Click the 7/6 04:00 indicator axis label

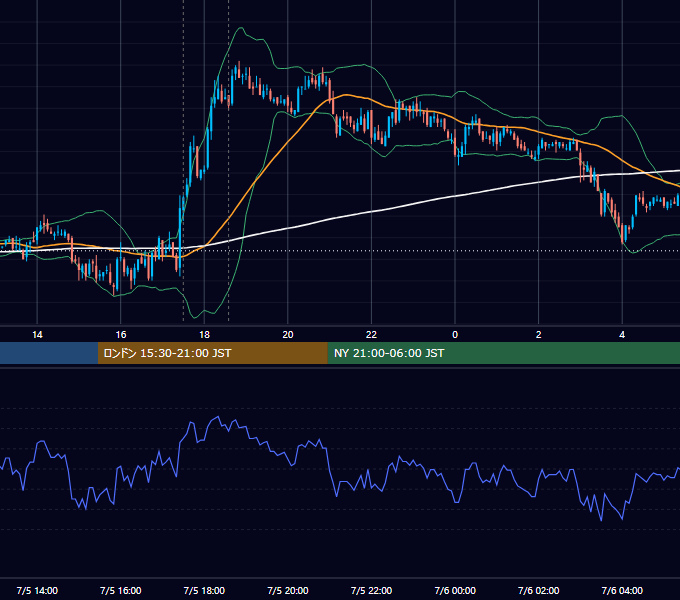[x=622, y=590]
